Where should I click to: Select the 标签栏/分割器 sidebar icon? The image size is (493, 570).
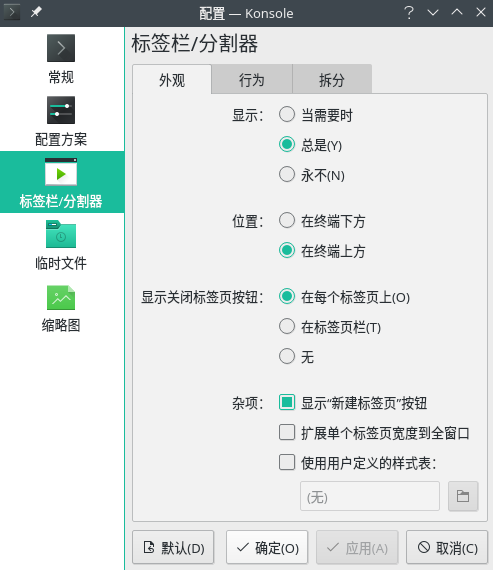pos(61,172)
